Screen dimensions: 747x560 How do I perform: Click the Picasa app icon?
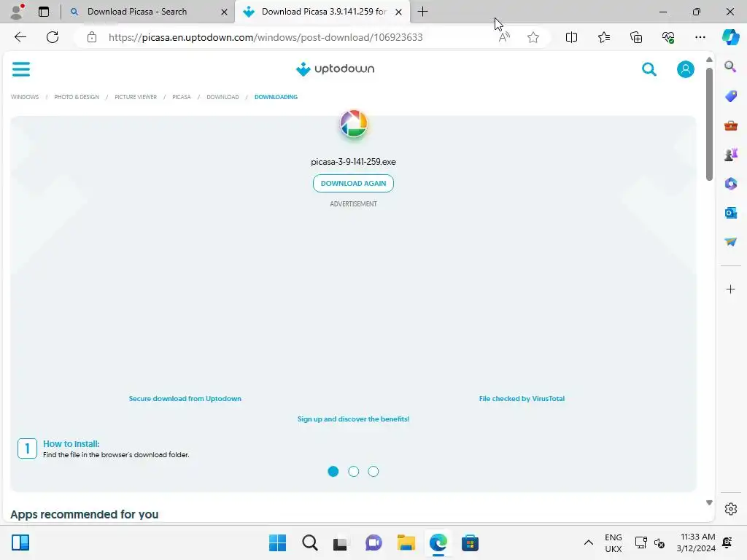[x=354, y=124]
